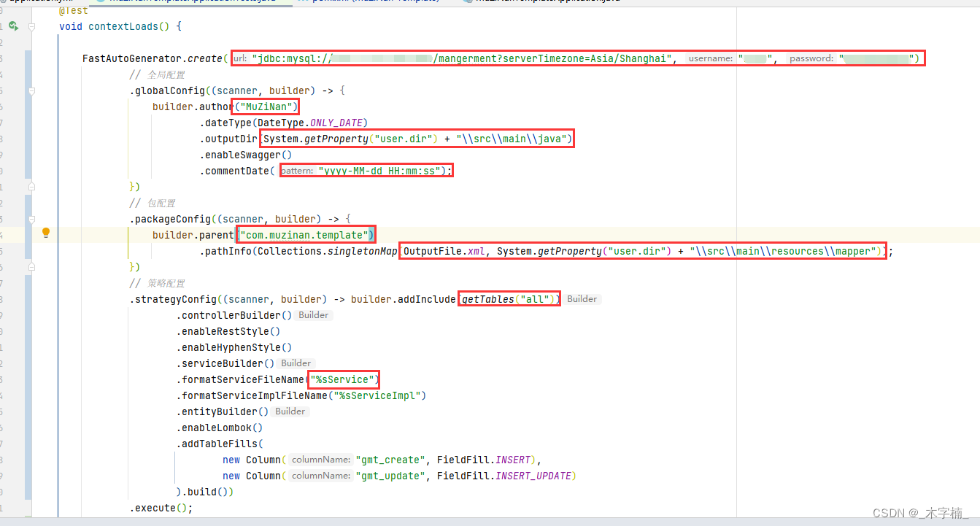Click the .entityBuilder() call
The width and height of the screenshot is (980, 526).
223,411
